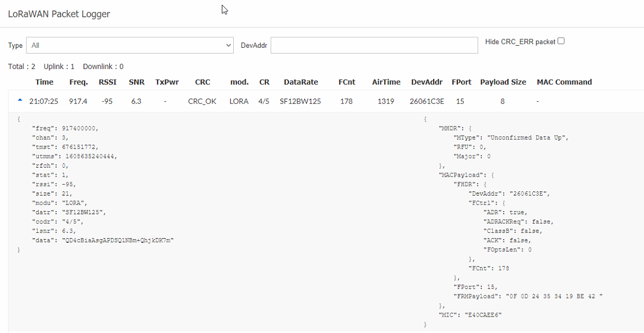Image resolution: width=644 pixels, height=333 pixels.
Task: Click the RSSI column header
Action: 108,82
